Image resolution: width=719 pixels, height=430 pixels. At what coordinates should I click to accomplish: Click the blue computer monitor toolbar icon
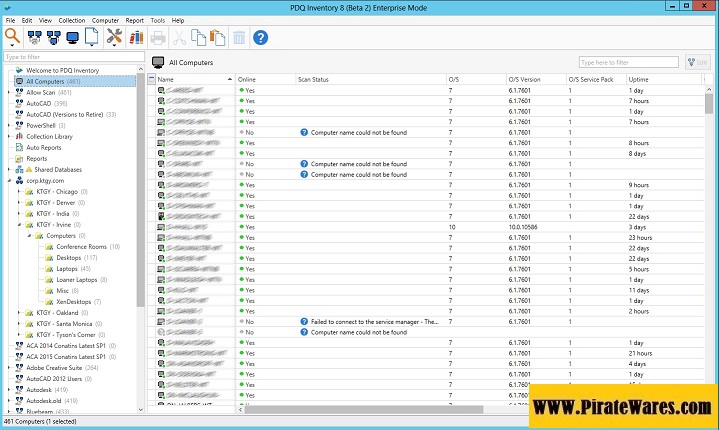(72, 37)
